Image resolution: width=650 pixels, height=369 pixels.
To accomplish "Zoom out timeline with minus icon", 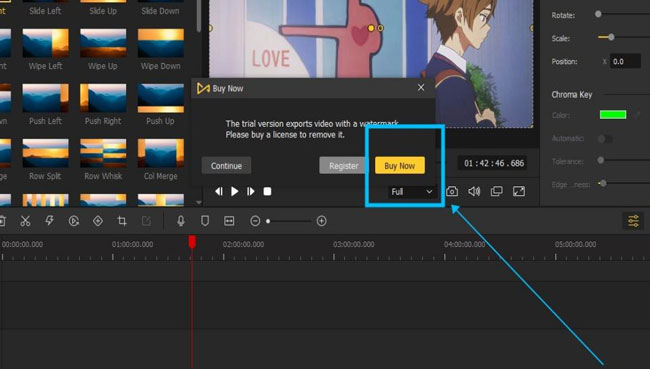I will click(x=255, y=221).
